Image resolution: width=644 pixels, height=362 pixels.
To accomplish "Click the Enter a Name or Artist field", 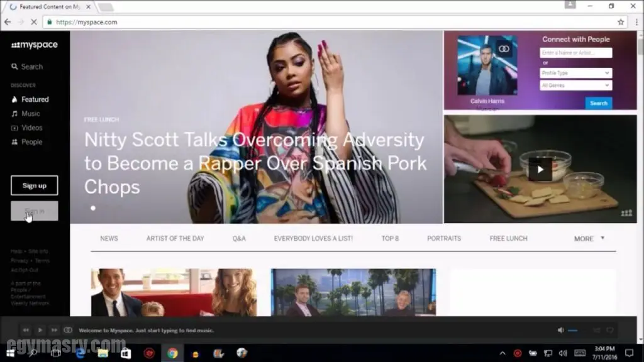I will [x=575, y=53].
